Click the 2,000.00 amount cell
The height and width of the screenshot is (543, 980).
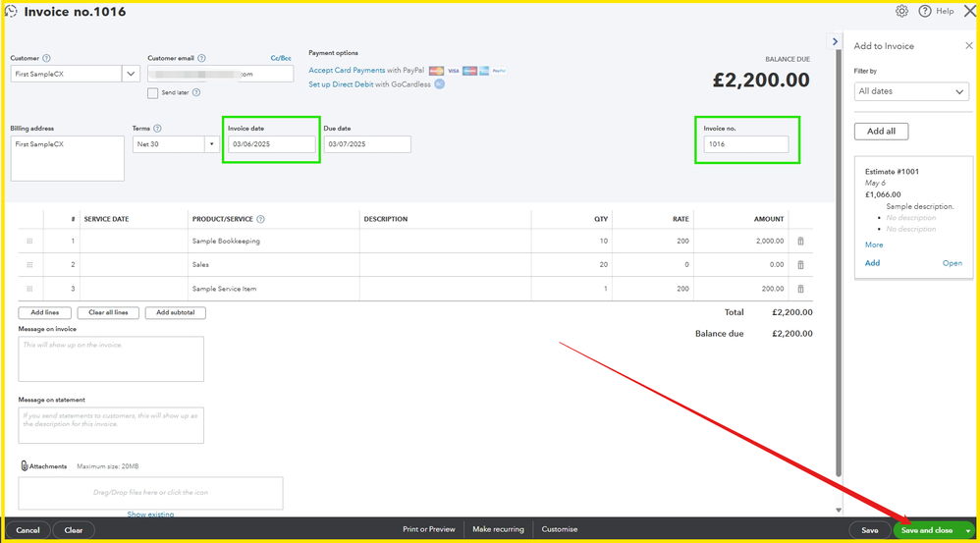(741, 242)
